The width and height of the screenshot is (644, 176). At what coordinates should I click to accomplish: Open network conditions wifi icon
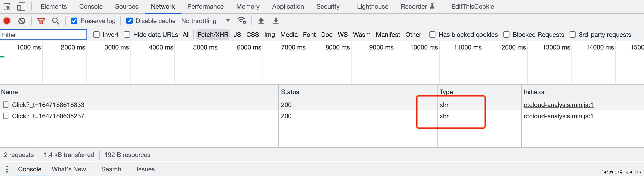pyautogui.click(x=242, y=21)
